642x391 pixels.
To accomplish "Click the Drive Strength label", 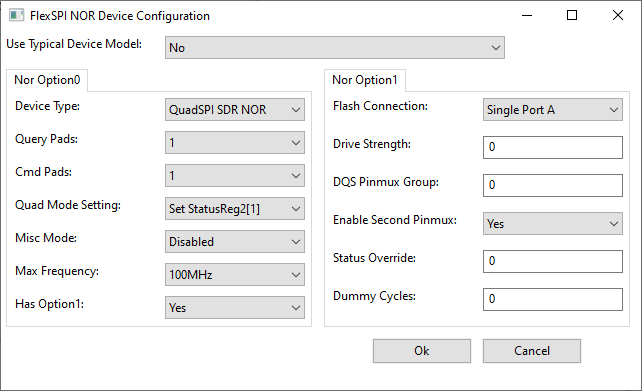I will click(x=372, y=144).
